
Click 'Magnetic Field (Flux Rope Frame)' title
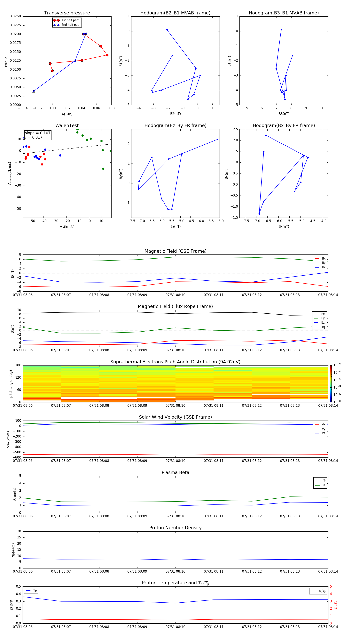click(175, 307)
